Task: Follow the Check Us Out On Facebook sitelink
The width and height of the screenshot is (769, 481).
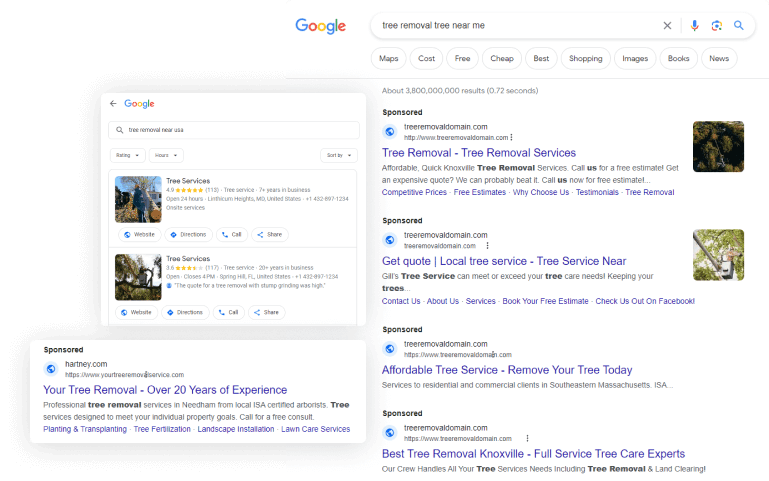Action: [645, 301]
